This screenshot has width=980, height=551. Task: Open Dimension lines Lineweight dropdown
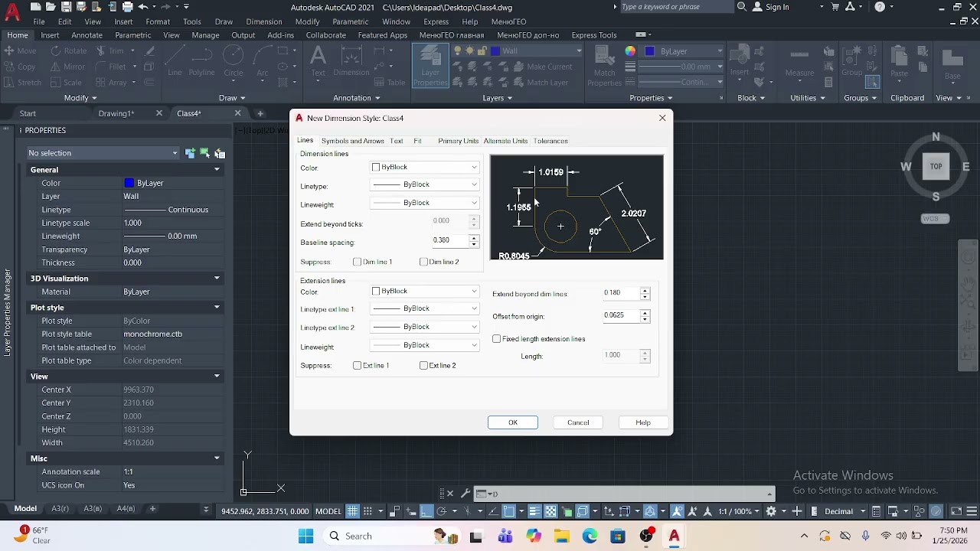tap(425, 203)
